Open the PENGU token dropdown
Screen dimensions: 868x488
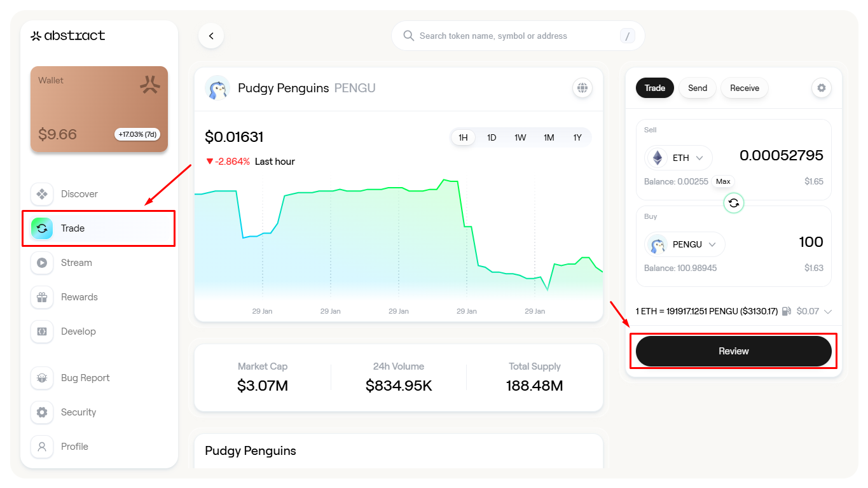point(685,244)
